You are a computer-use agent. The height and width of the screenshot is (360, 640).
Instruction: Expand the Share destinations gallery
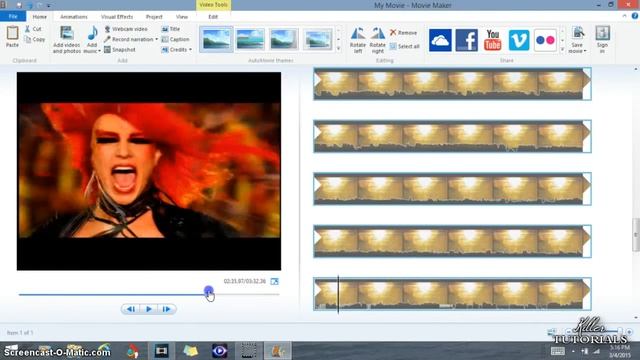[562, 49]
